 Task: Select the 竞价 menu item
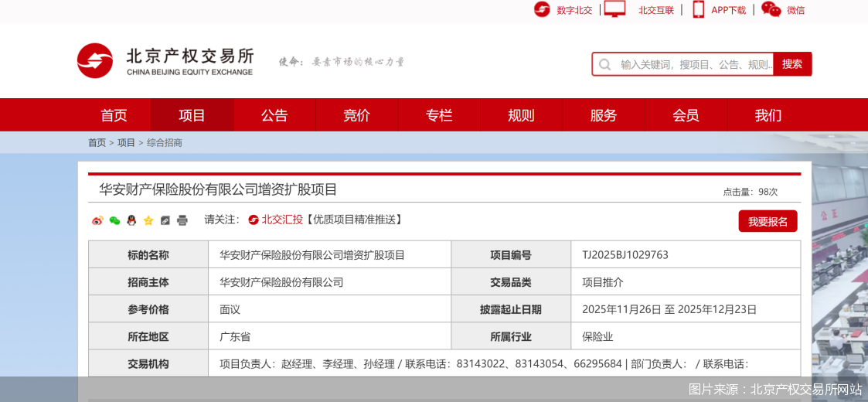point(356,115)
